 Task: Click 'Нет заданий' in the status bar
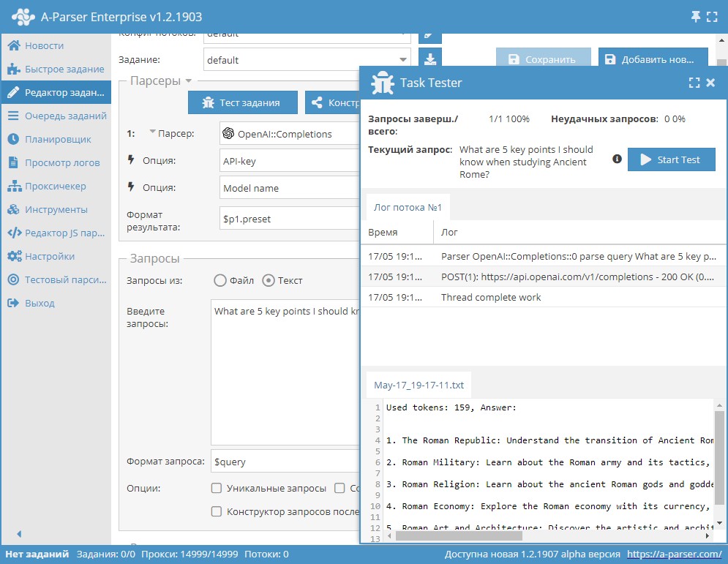(37, 554)
